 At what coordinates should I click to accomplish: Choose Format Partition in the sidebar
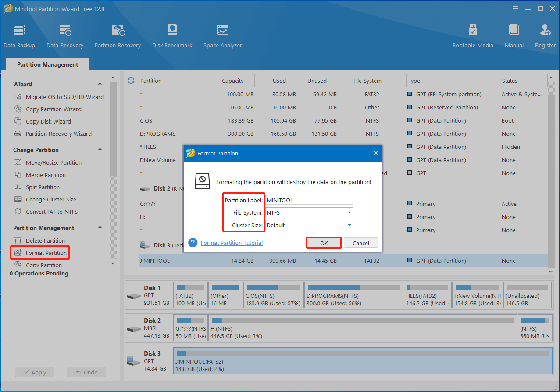pyautogui.click(x=46, y=253)
